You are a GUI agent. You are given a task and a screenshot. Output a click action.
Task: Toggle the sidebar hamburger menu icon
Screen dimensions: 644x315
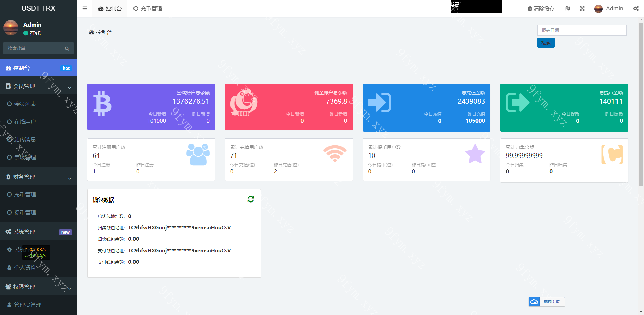85,8
